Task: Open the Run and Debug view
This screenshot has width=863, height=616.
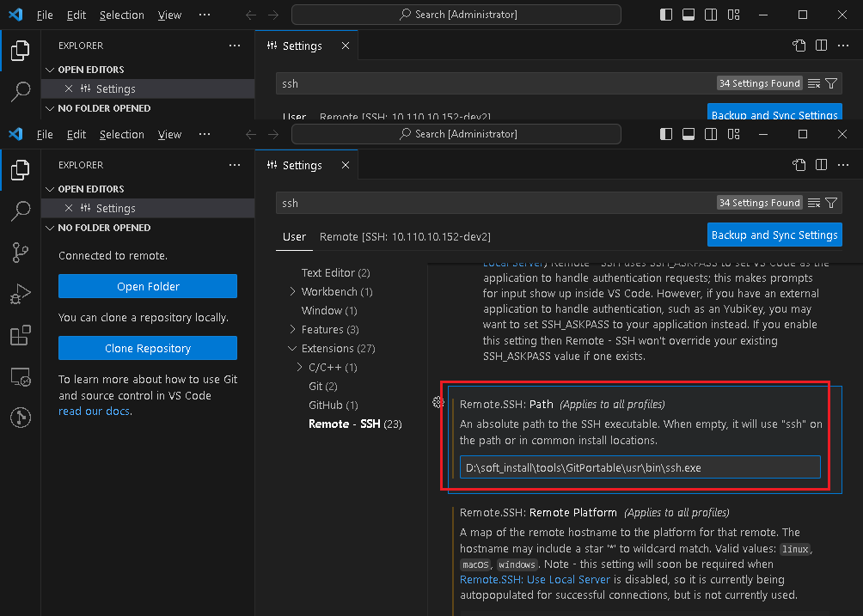Action: click(x=20, y=292)
